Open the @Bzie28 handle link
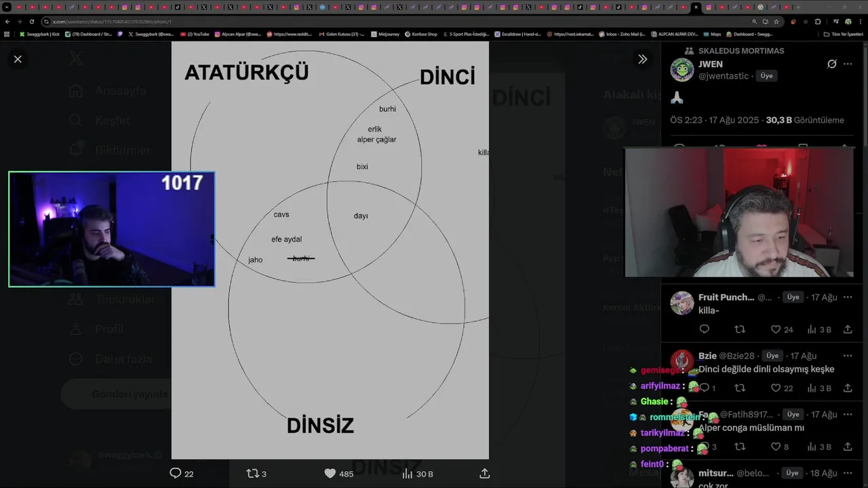This screenshot has width=868, height=488. pyautogui.click(x=736, y=356)
